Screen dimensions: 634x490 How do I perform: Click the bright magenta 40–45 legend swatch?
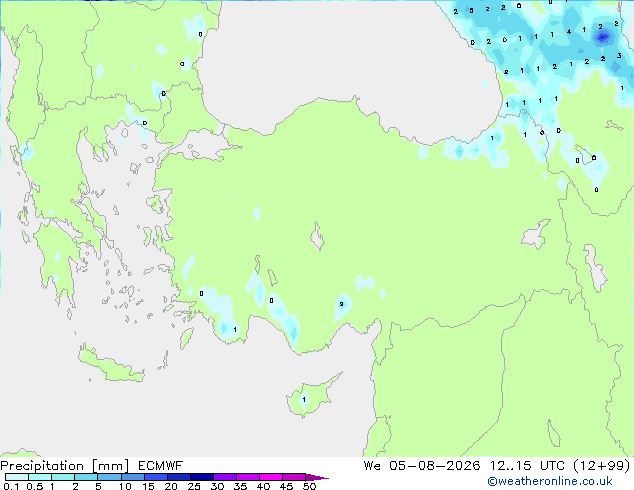(271, 477)
